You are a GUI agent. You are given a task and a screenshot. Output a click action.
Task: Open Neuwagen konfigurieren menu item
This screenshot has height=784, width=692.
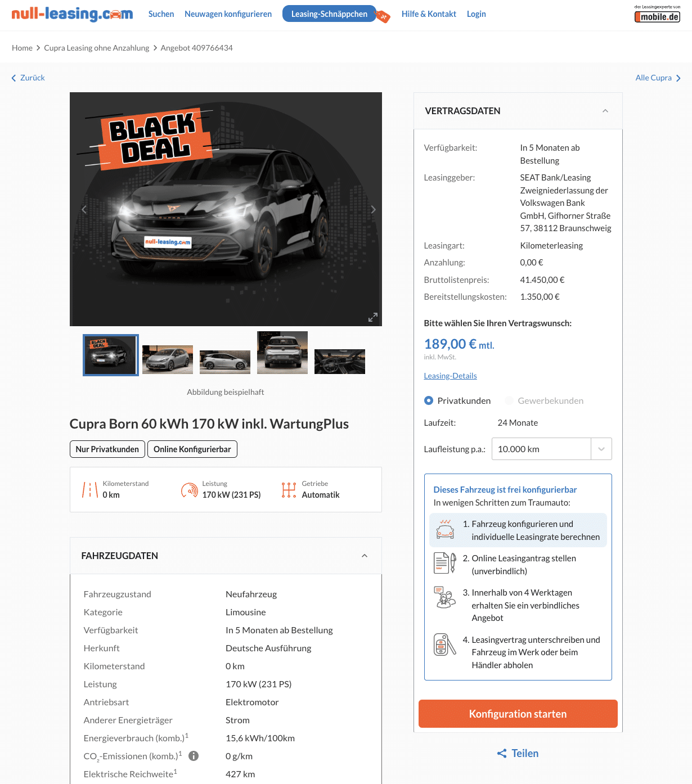(228, 14)
